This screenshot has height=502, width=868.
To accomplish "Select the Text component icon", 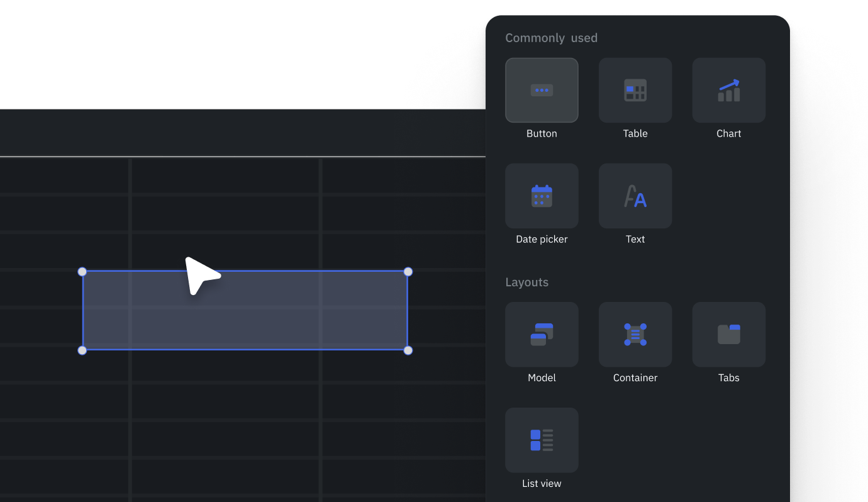I will coord(635,196).
